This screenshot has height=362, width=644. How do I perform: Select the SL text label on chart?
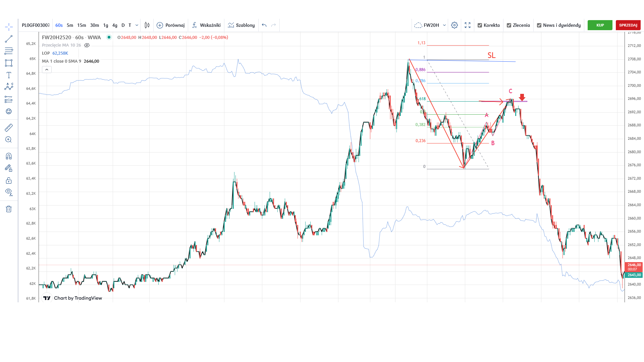[x=491, y=55]
